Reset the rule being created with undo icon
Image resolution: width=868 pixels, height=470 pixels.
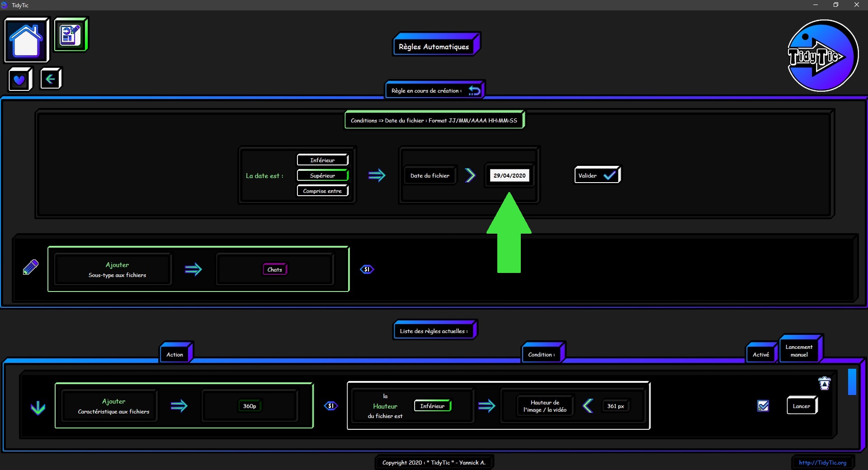(474, 91)
